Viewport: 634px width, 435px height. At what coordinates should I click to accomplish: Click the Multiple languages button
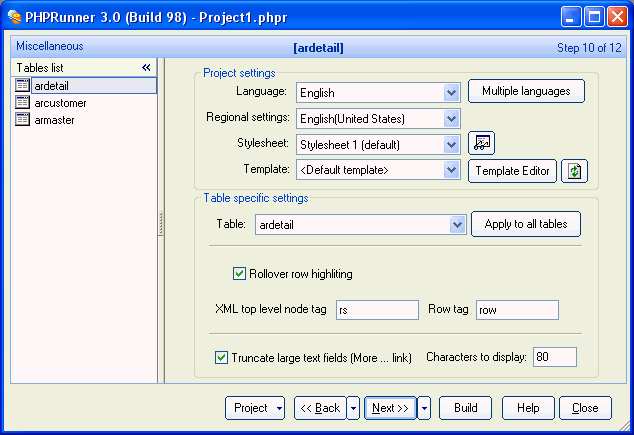[x=526, y=91]
